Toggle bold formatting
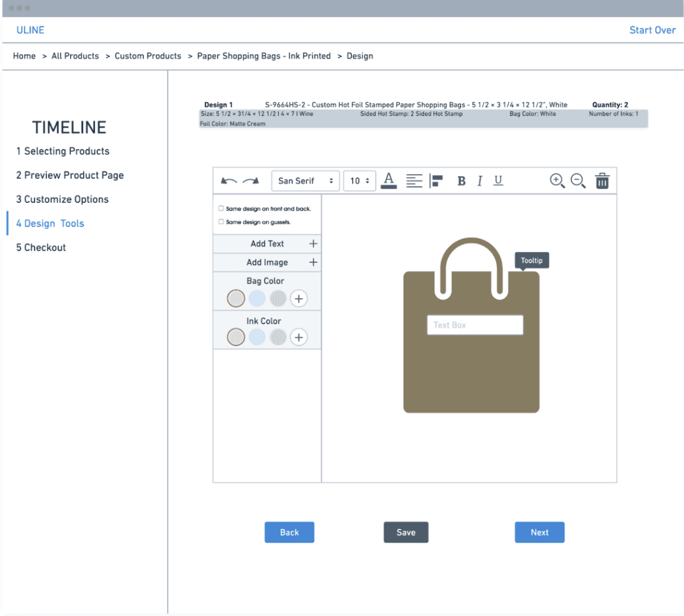Viewport: 684px width, 616px height. tap(461, 181)
